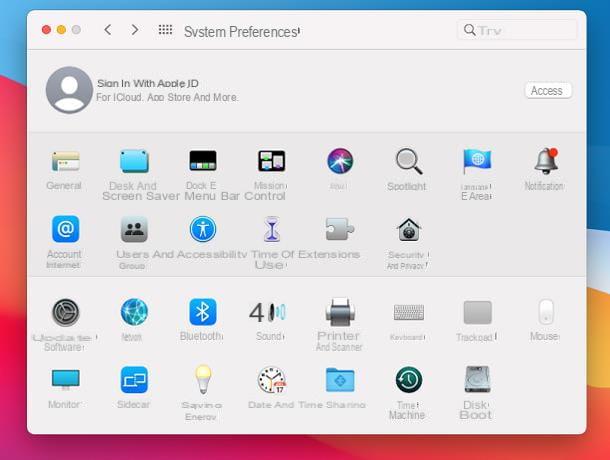The image size is (610, 460).
Task: Open Accessibility preferences
Action: [x=203, y=229]
